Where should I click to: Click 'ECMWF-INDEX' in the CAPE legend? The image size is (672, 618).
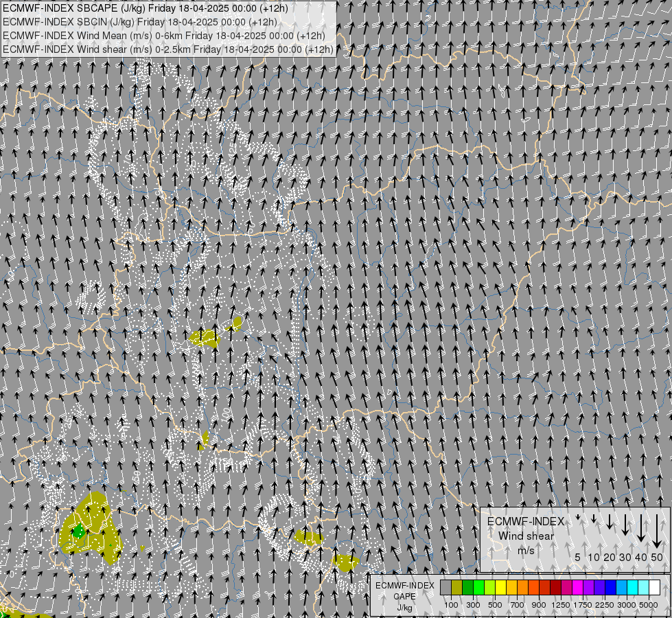(405, 586)
